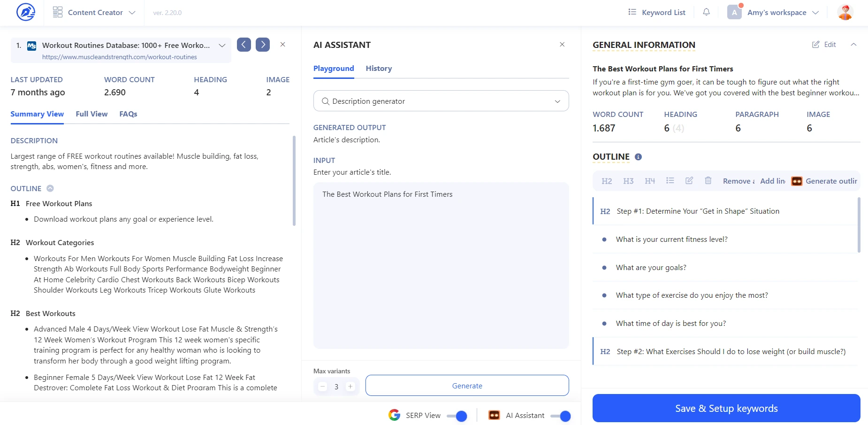Image resolution: width=868 pixels, height=425 pixels.
Task: Open the Description generator dropdown
Action: (557, 100)
